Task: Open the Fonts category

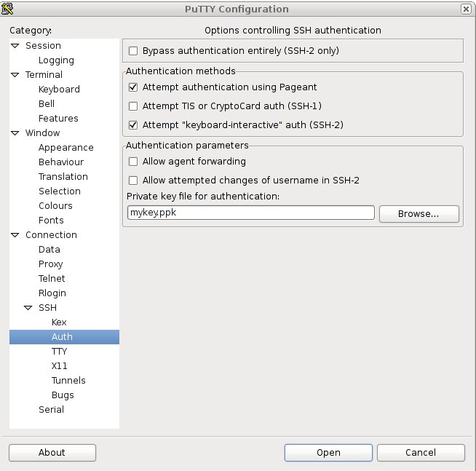Action: 51,221
